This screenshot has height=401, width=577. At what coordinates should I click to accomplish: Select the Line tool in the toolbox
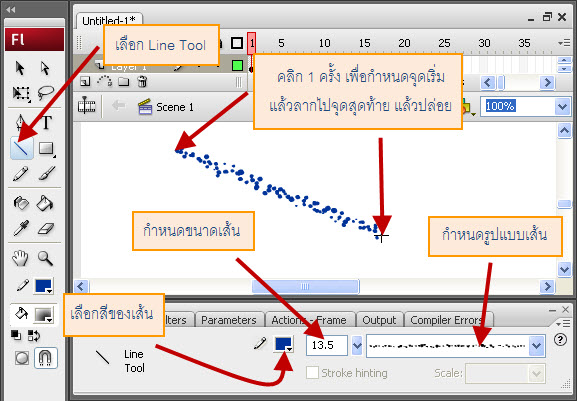pos(22,149)
